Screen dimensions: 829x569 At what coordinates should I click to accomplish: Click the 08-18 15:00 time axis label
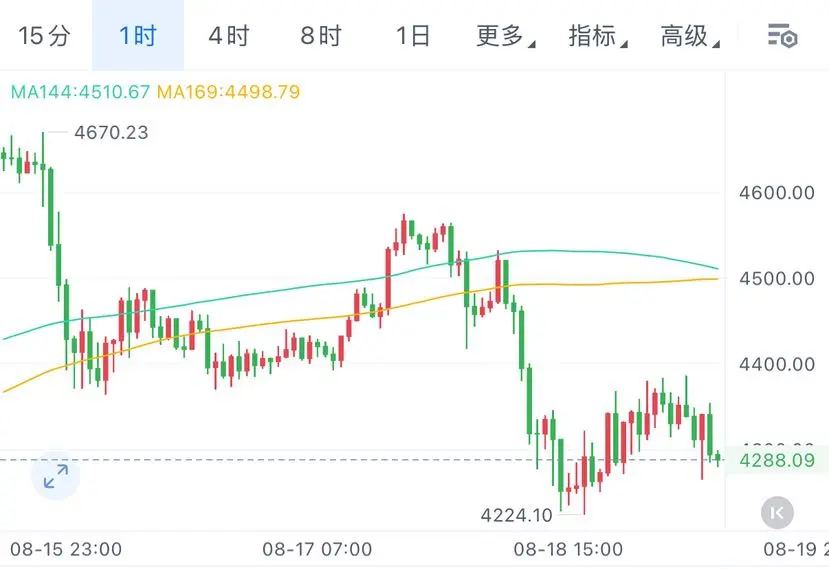pyautogui.click(x=568, y=549)
